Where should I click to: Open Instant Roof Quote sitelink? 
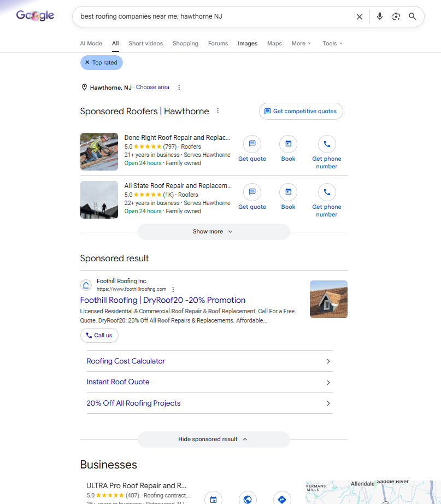[x=210, y=382]
